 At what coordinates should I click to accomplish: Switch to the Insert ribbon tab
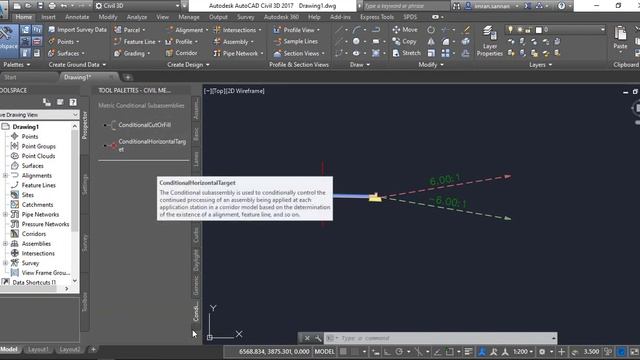point(48,17)
